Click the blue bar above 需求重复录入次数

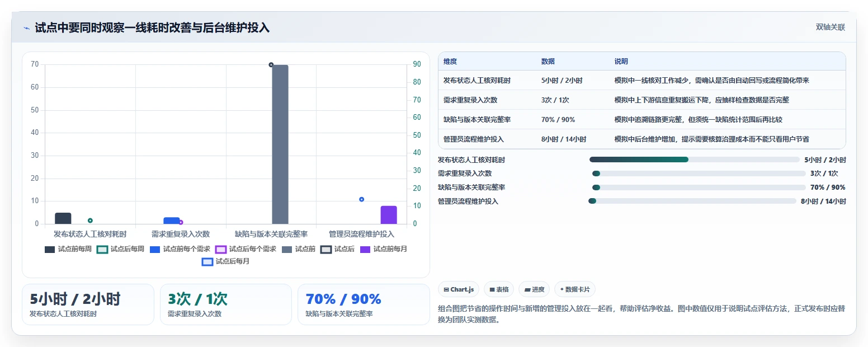tap(172, 221)
